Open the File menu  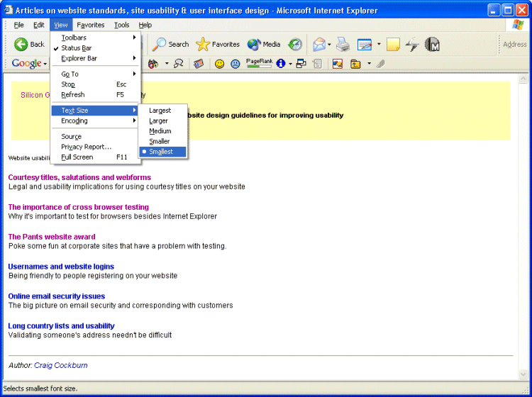pyautogui.click(x=18, y=25)
